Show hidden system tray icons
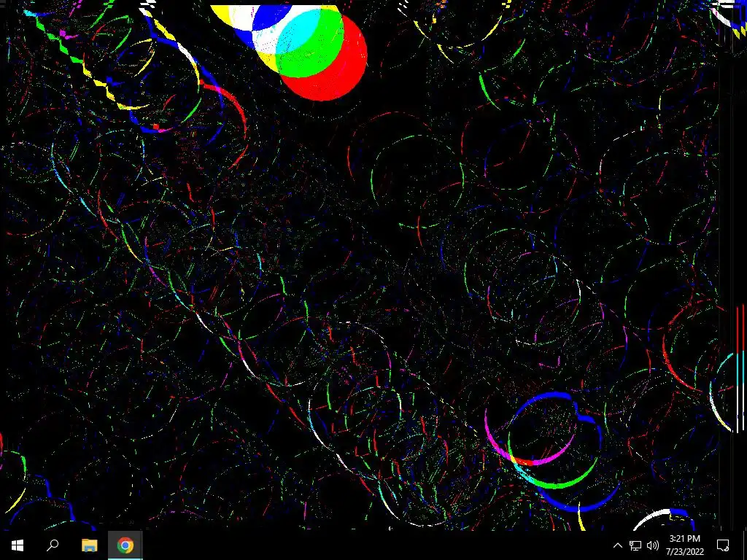This screenshot has height=560, width=747. (617, 545)
